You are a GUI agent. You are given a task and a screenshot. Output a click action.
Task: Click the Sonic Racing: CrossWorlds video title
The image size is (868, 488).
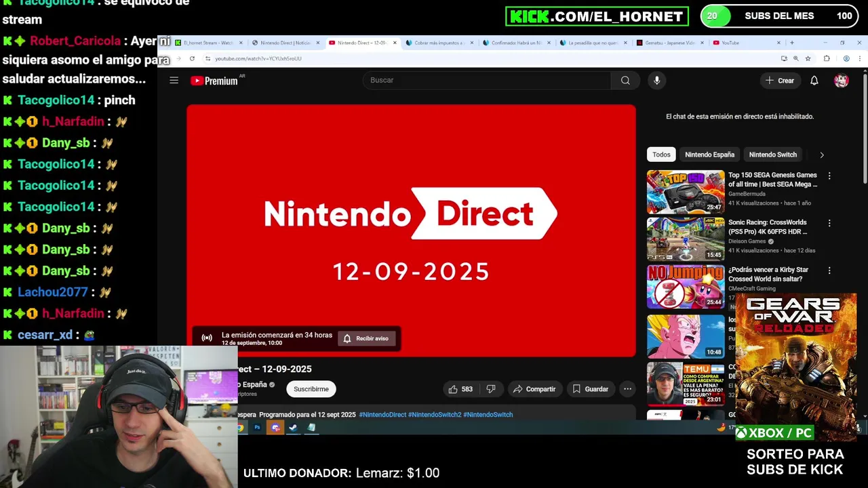pos(768,227)
